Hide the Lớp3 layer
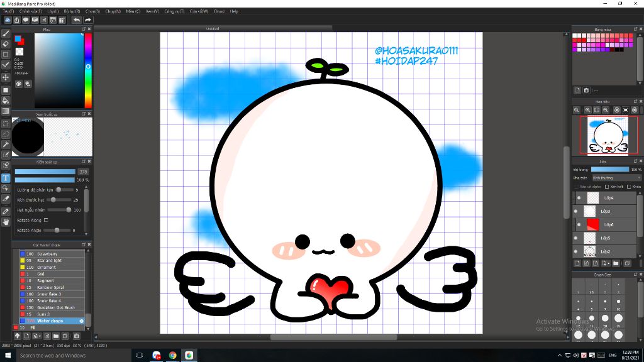This screenshot has height=362, width=644. point(576,211)
